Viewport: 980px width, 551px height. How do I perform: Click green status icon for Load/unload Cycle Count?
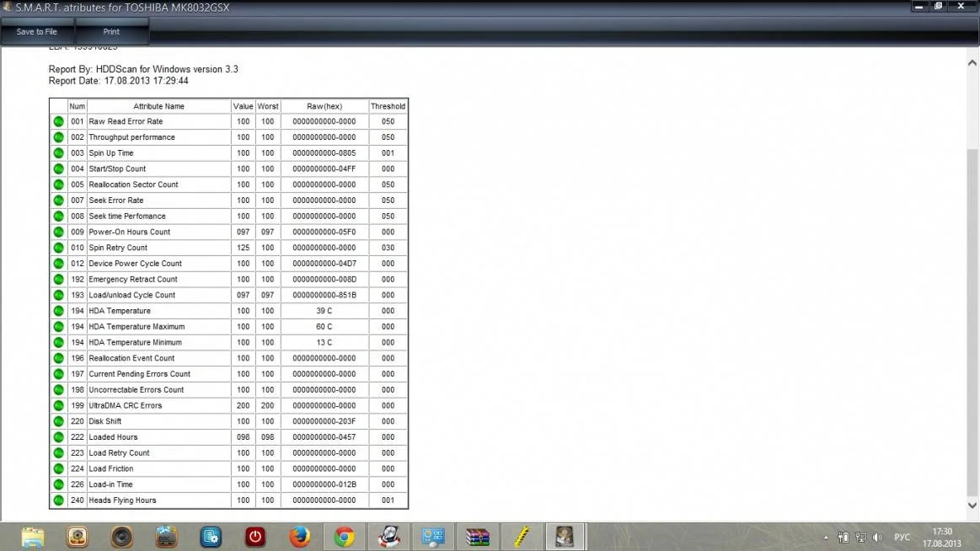coord(59,295)
